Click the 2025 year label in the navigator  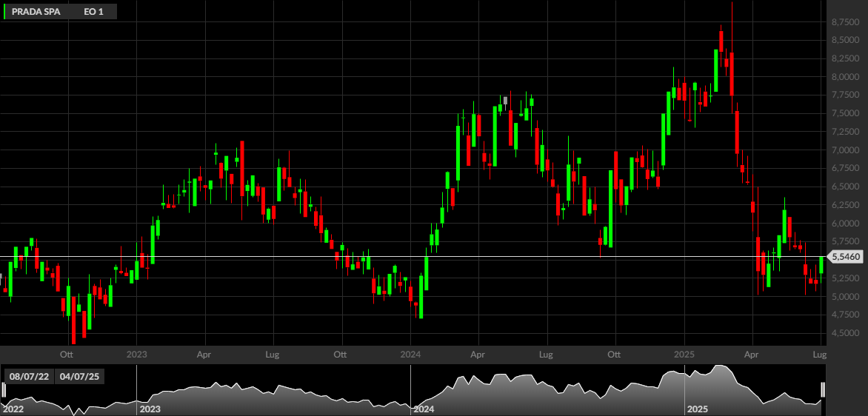[x=698, y=409]
